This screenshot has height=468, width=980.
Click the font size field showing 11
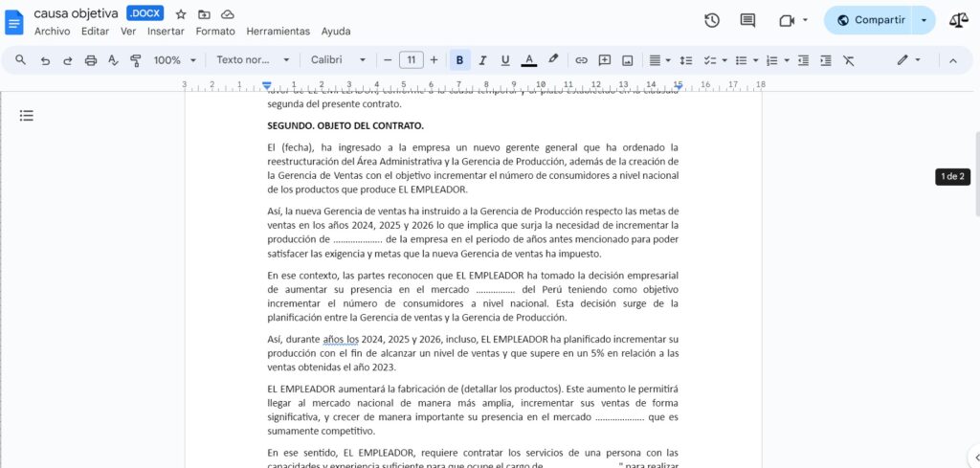point(411,60)
